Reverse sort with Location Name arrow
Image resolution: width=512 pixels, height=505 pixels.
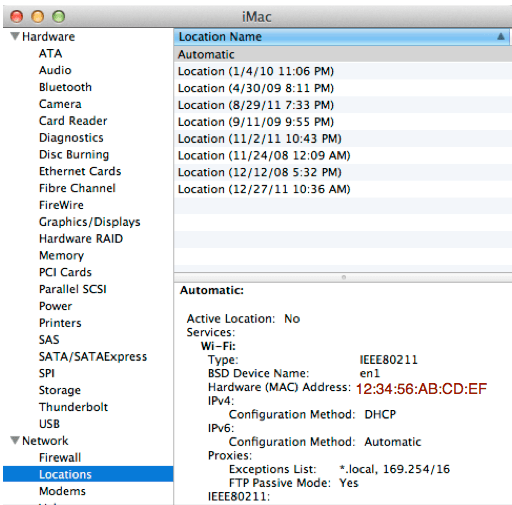(501, 36)
